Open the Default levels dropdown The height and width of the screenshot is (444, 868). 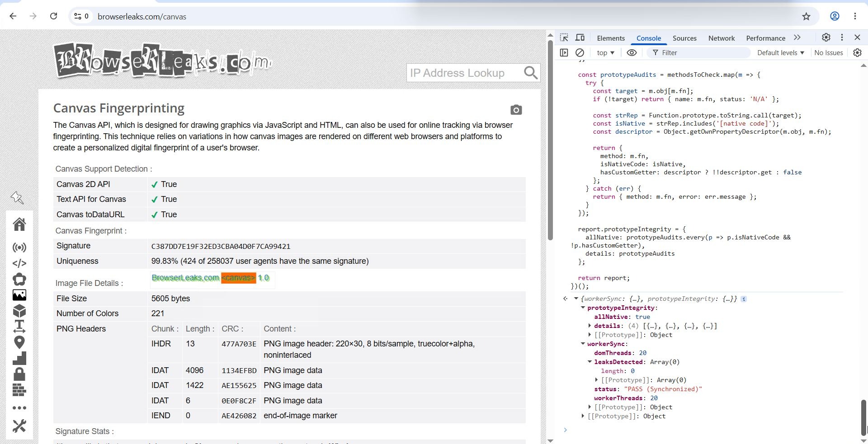[781, 53]
